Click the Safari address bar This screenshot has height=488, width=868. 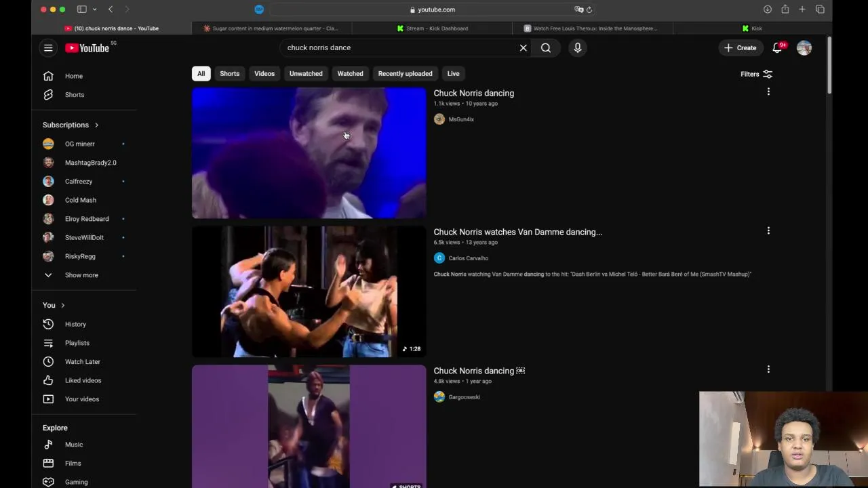432,9
